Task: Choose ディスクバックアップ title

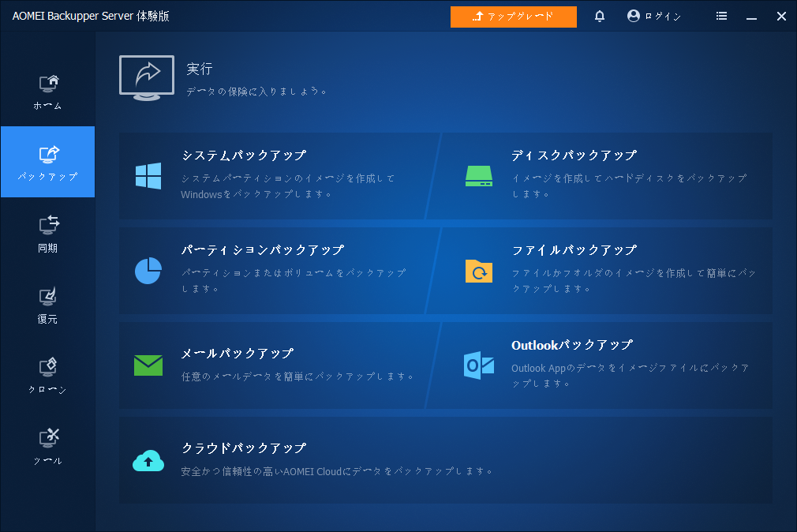Action: (574, 155)
